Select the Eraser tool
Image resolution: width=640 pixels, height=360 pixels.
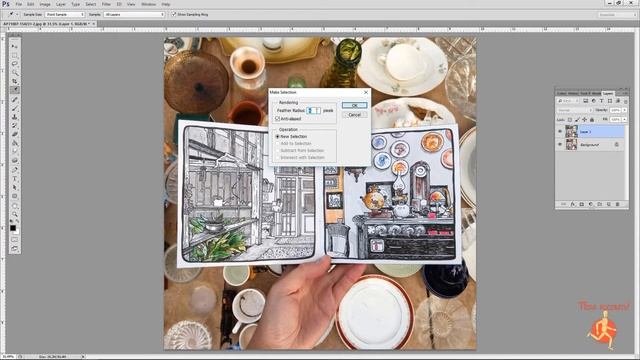[14, 134]
